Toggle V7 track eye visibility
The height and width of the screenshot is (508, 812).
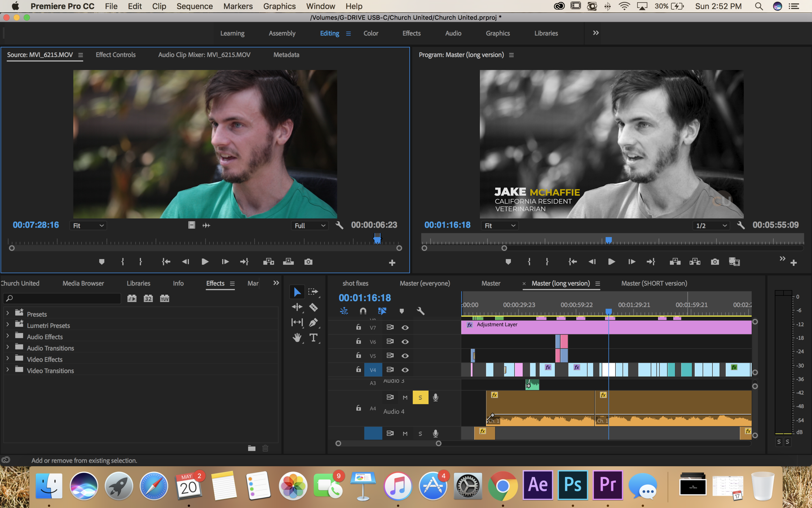[405, 328]
